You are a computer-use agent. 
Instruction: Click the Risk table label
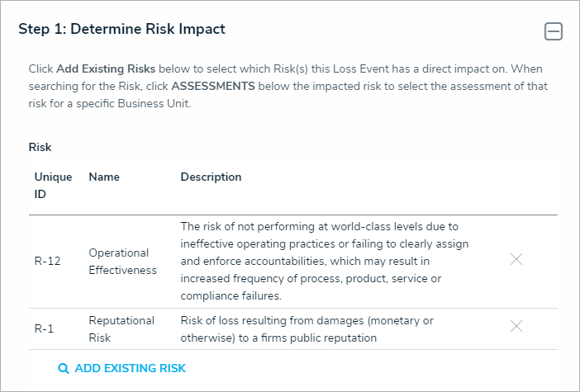pos(40,147)
